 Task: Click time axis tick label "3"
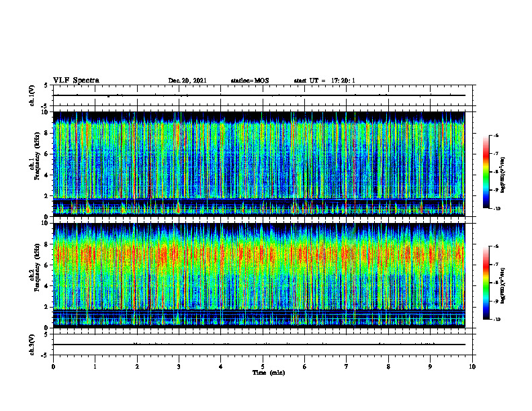click(179, 367)
